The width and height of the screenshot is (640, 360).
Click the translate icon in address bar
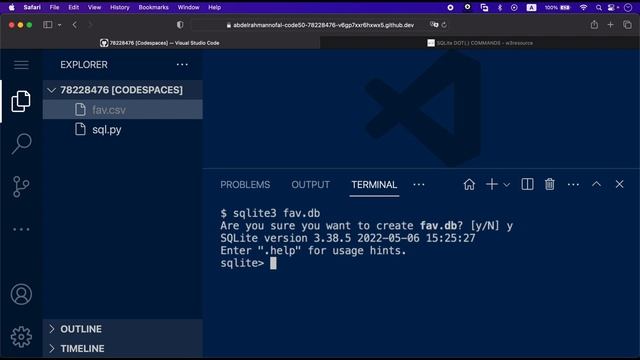point(434,24)
